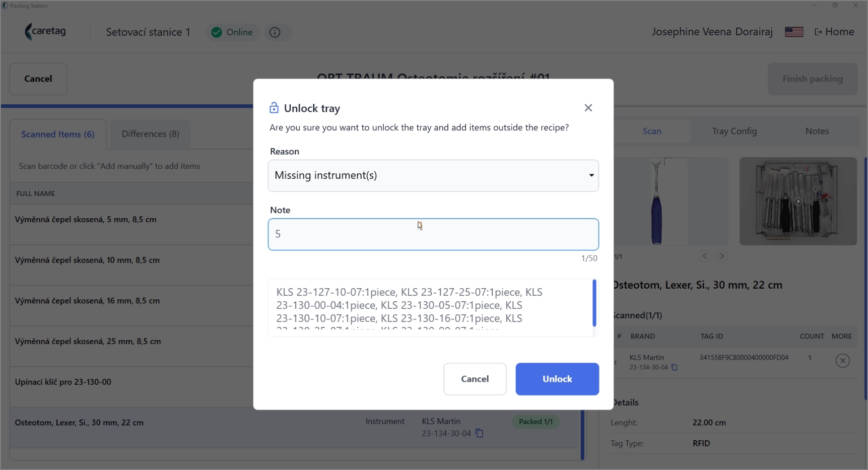Cancel the Unlock tray dialog
The height and width of the screenshot is (470, 868).
pyautogui.click(x=475, y=379)
